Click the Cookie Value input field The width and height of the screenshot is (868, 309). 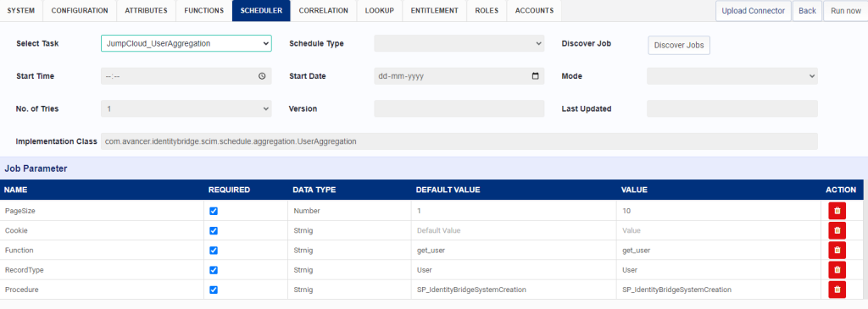718,230
